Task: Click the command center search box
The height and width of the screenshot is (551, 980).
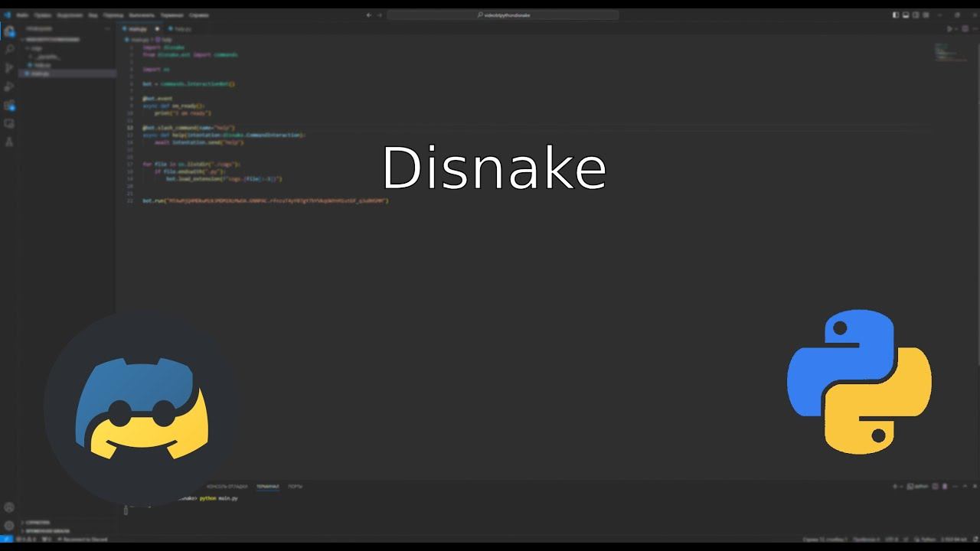Action: pos(503,15)
